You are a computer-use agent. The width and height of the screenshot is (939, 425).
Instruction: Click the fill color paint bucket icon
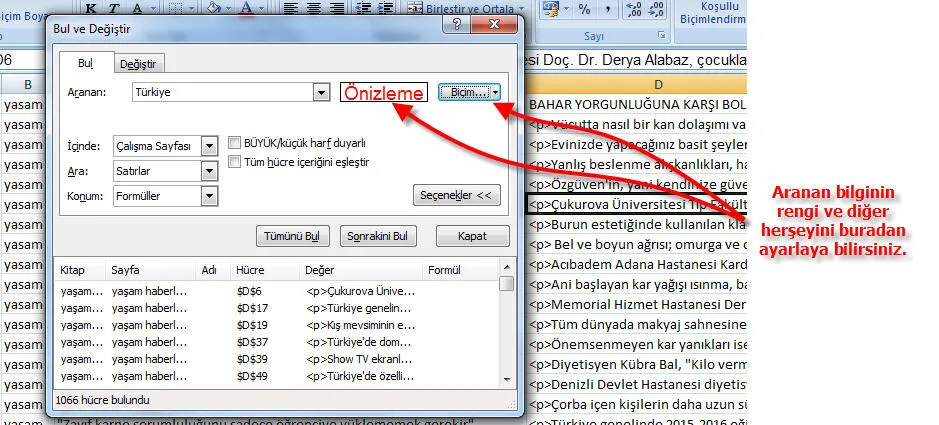coord(214,9)
